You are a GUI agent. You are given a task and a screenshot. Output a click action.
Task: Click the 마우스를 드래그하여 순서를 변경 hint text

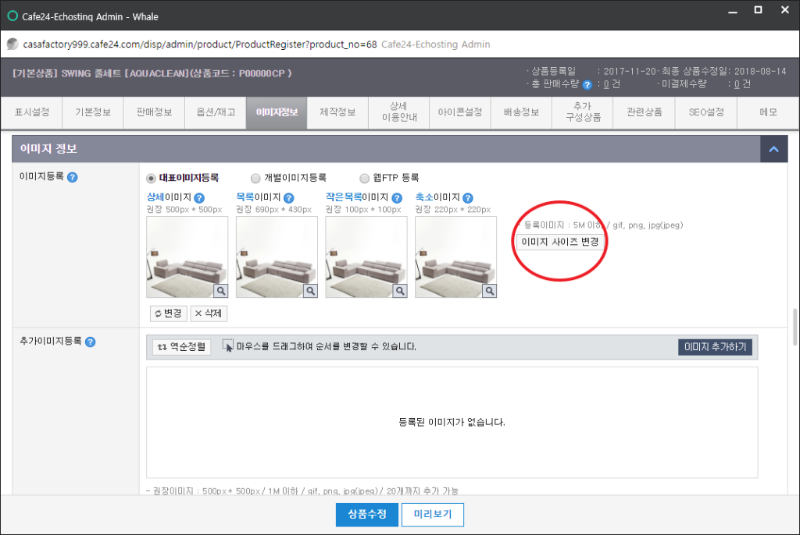327,347
